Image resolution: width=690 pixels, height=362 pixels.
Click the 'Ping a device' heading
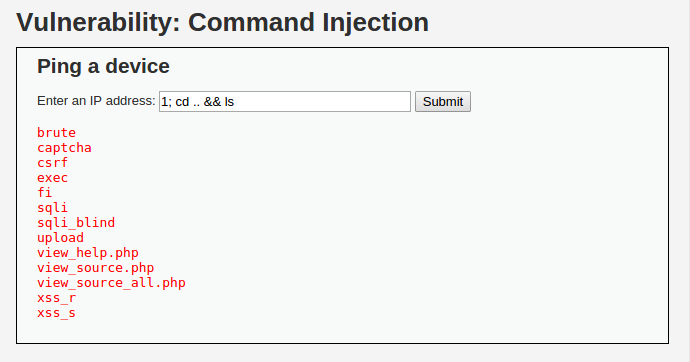(103, 66)
